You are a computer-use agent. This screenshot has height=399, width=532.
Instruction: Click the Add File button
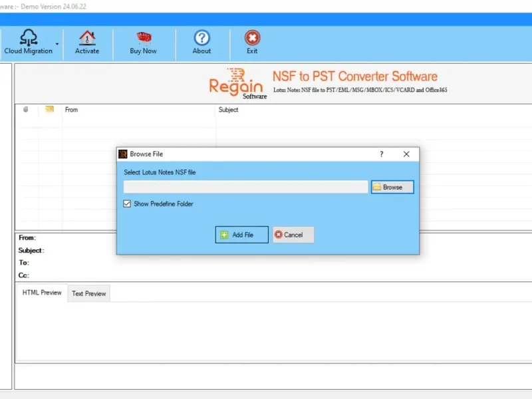[242, 235]
